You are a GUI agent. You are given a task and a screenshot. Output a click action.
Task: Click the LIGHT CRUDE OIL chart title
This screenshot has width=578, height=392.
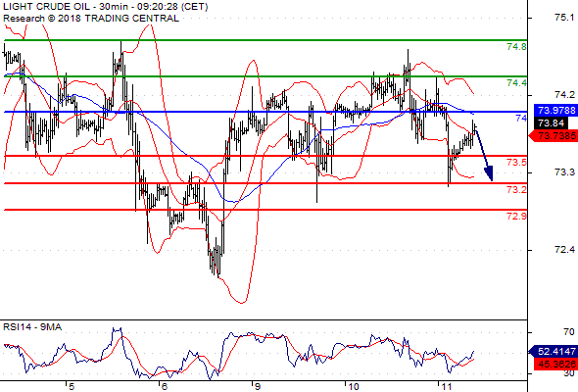105,7
